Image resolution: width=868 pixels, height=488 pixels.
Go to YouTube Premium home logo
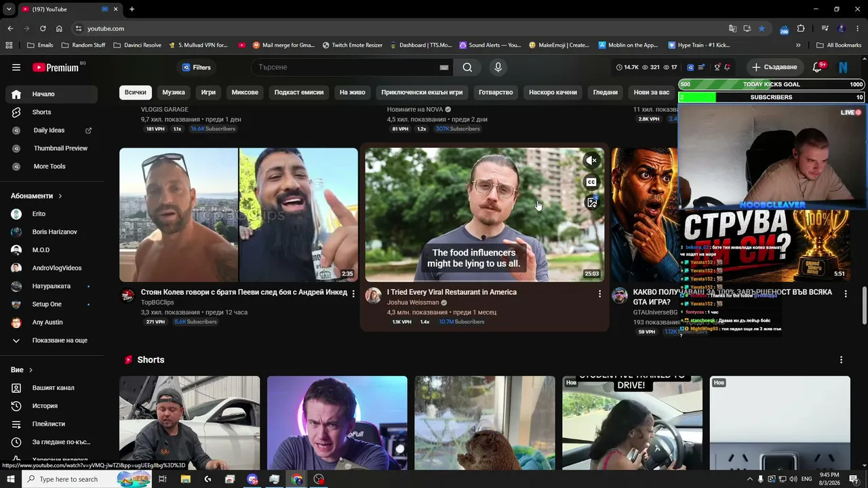pos(56,67)
